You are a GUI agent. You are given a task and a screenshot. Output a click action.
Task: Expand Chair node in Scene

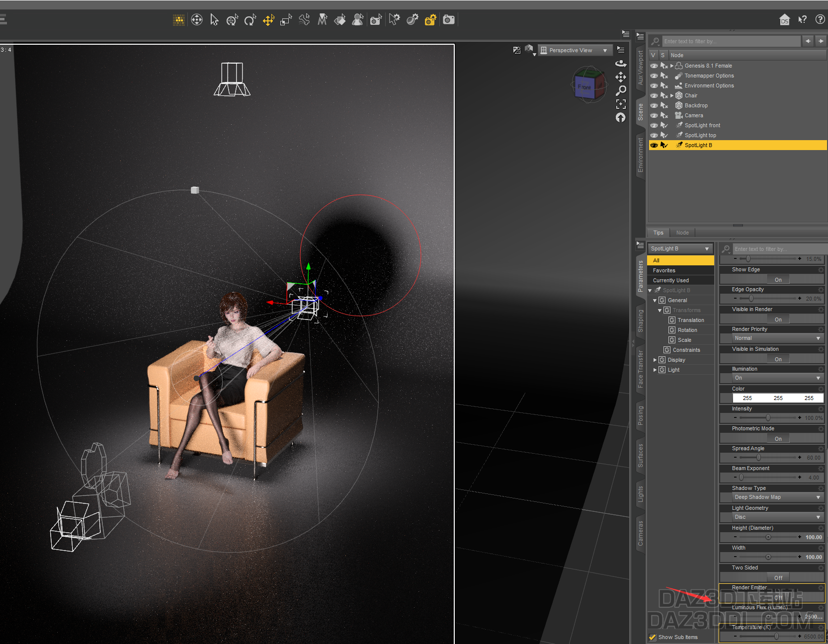[x=672, y=95]
